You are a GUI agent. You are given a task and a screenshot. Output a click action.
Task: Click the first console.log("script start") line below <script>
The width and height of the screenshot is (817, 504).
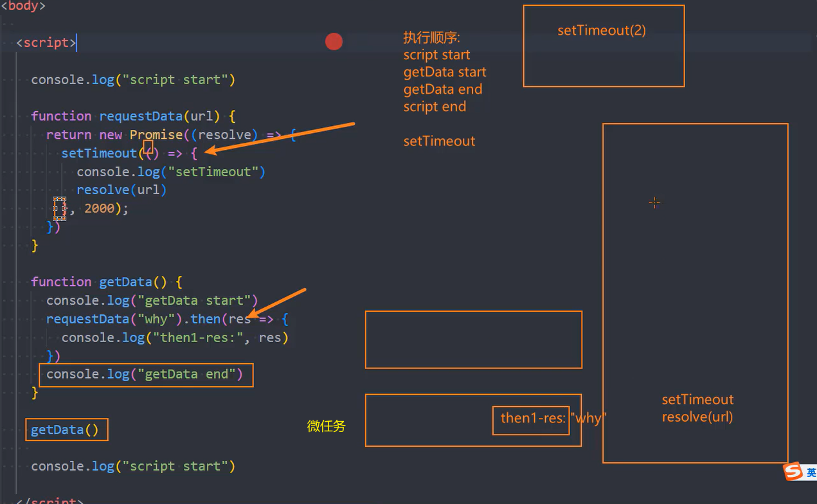coord(133,80)
